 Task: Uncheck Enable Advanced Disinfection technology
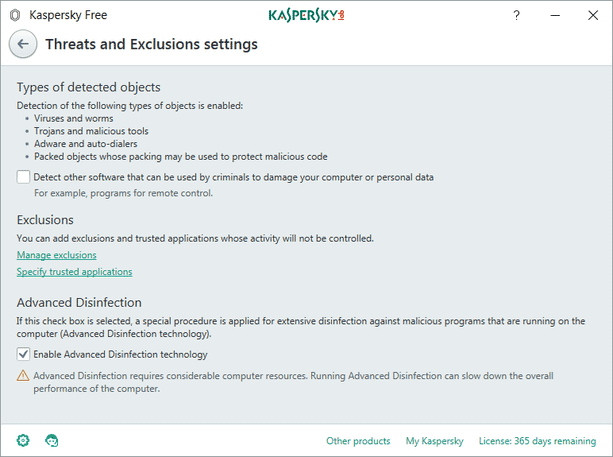pos(23,354)
